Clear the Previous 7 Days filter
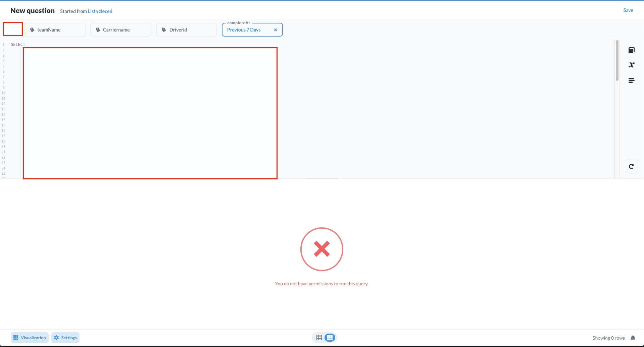Viewport: 644px width, 347px height. [276, 30]
